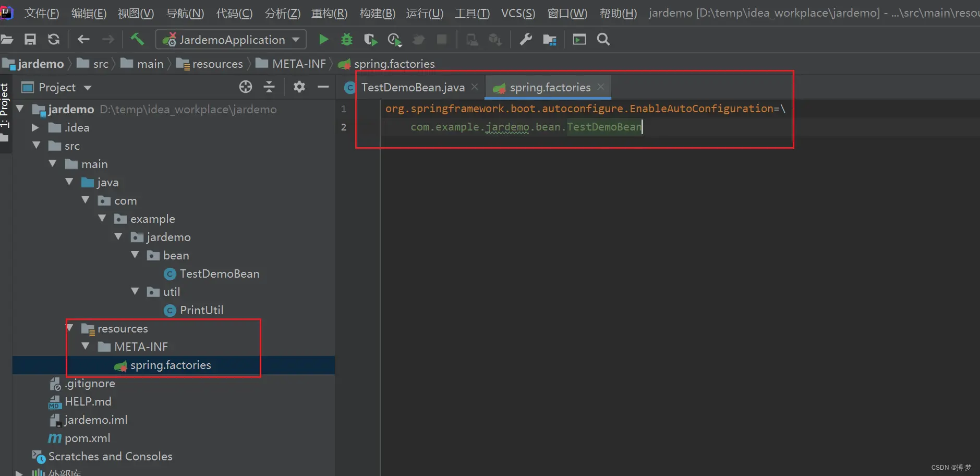Collapse the jardemo root project node
Screen dimensions: 980x476
pyautogui.click(x=20, y=109)
